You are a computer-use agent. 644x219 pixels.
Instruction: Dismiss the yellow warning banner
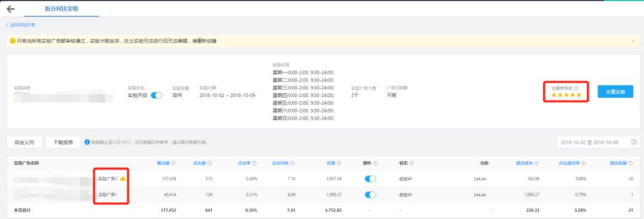click(633, 41)
